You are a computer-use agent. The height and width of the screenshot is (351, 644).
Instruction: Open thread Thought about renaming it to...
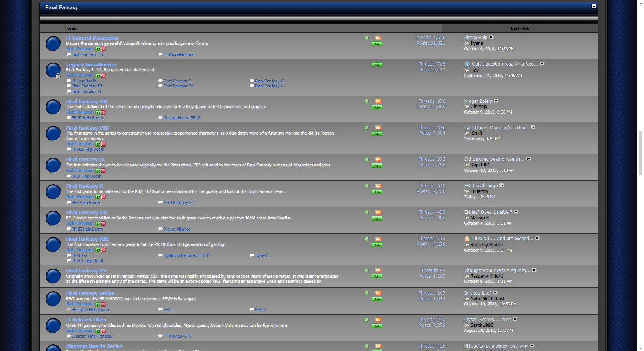[x=498, y=270]
